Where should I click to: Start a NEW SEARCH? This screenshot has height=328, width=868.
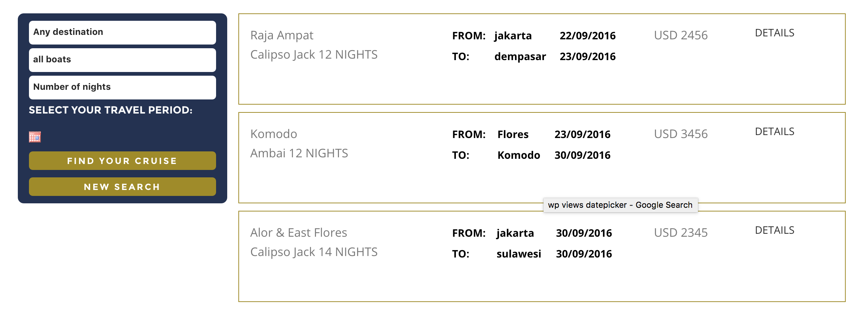tap(122, 187)
